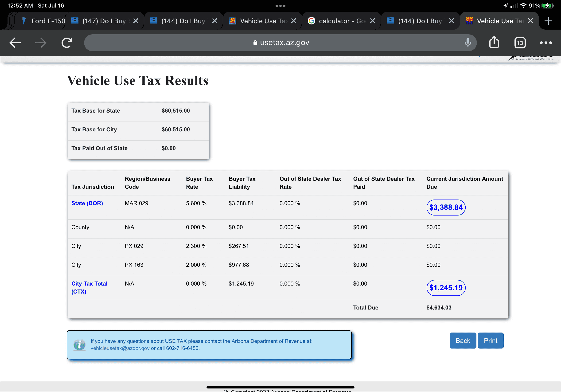
Task: Tap the microphone icon in address bar
Action: point(468,43)
